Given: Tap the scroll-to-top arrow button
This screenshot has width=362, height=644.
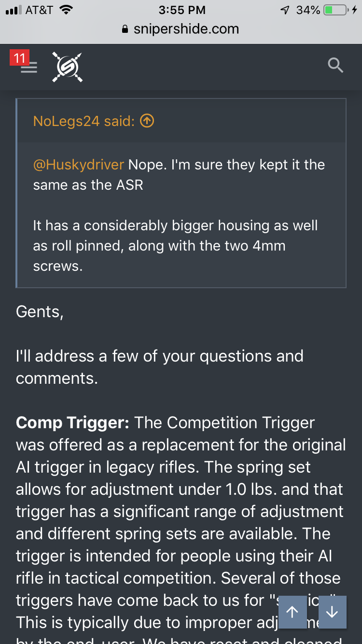Looking at the screenshot, I should pos(292,612).
